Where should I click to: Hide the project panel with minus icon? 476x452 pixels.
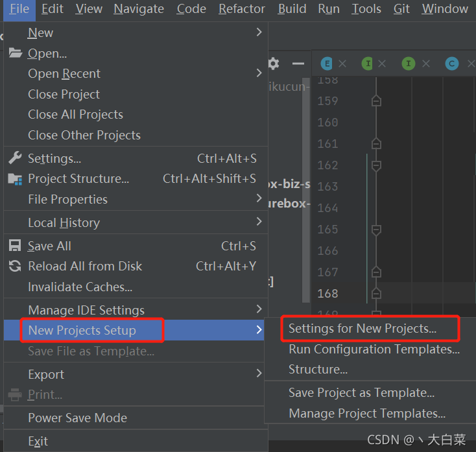click(298, 64)
